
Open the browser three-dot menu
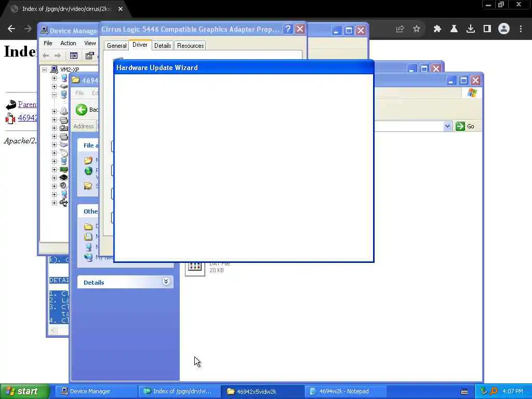[x=521, y=29]
